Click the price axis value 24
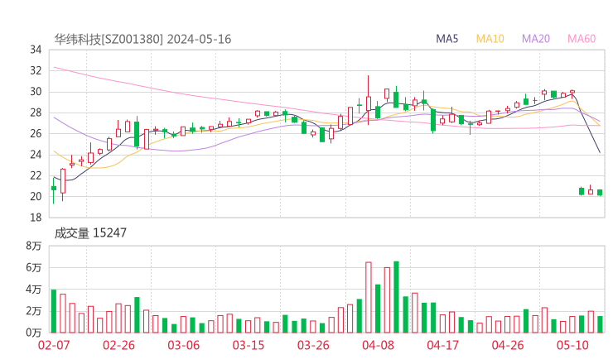Screen dimensions: 613x364 36,155
